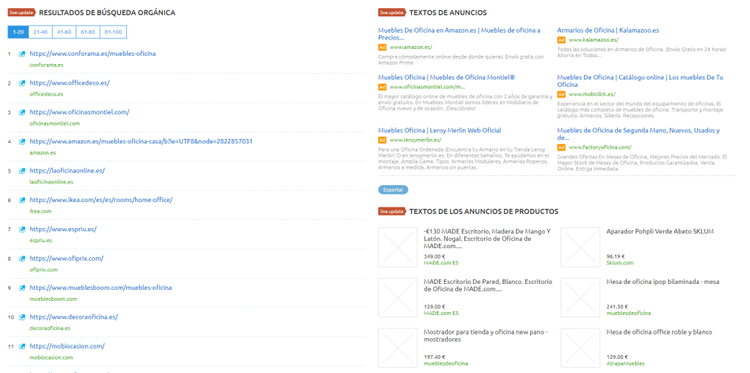Open the ikea.com home-office URL link
Image resolution: width=750 pixels, height=373 pixels.
point(101,199)
